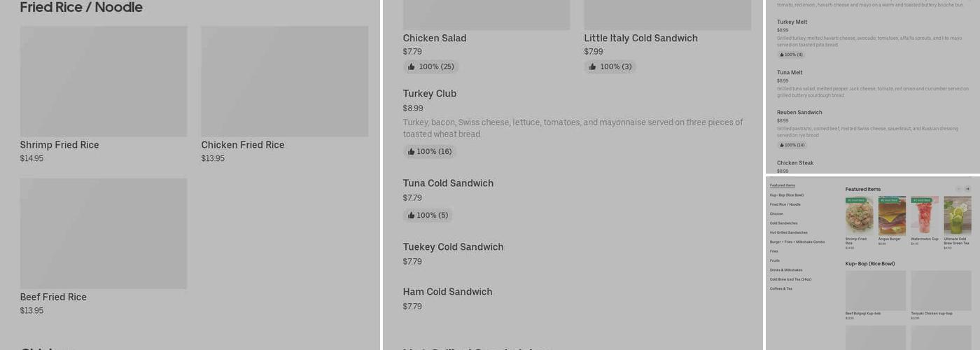The image size is (980, 350).
Task: Click thumbs-up rating on Little Italy Cold Sandwich
Action: [x=610, y=67]
